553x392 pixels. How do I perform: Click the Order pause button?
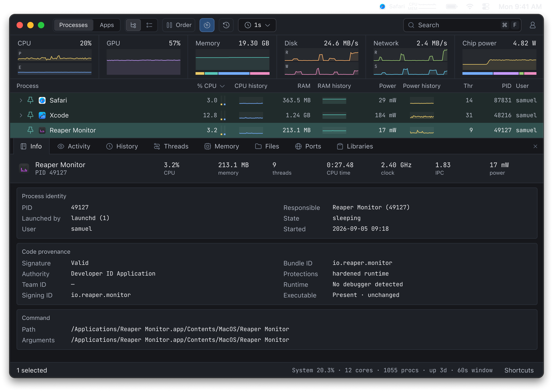[x=179, y=25]
